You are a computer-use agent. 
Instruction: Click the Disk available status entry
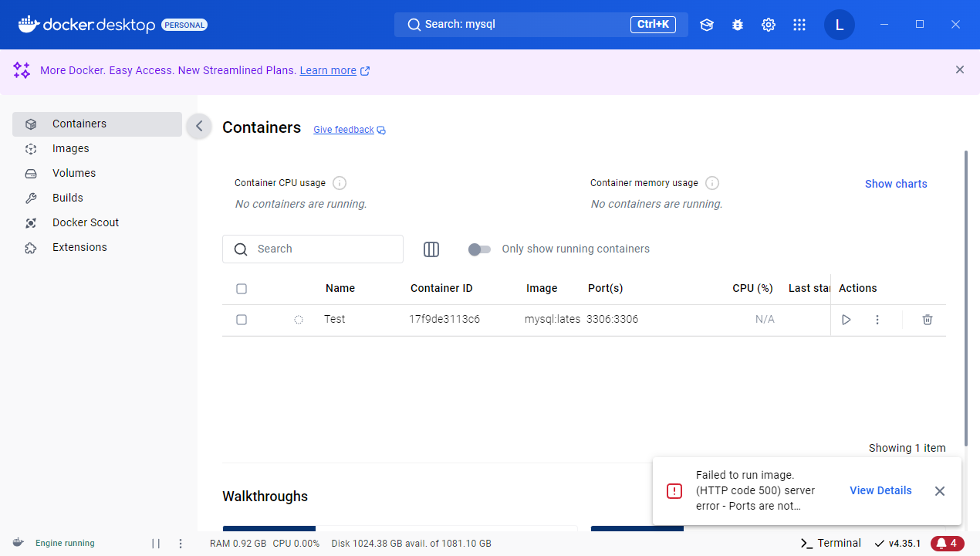point(411,544)
